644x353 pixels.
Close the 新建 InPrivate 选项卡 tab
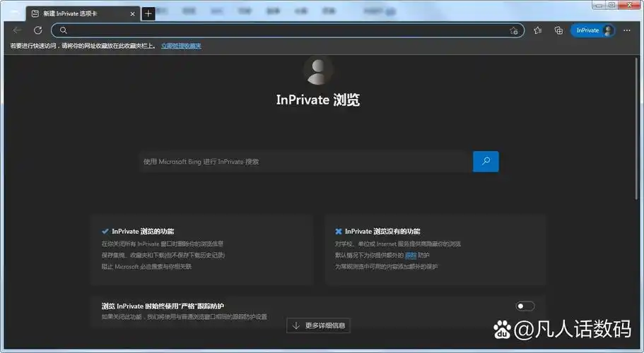point(133,13)
